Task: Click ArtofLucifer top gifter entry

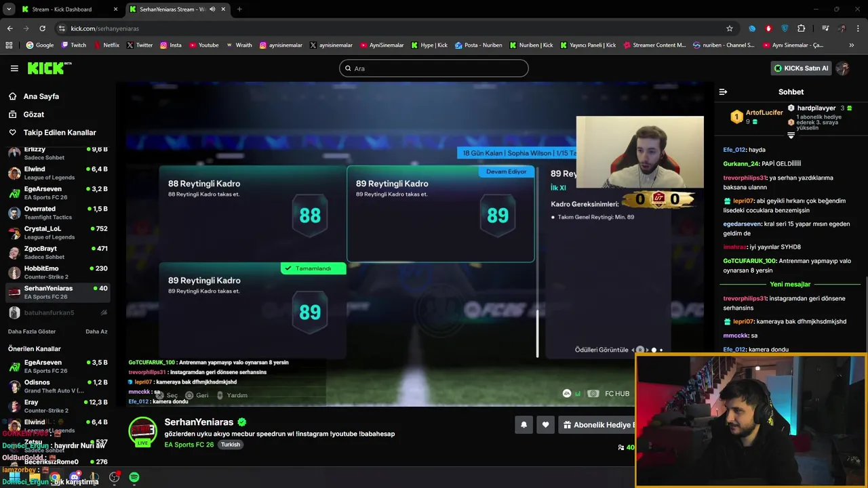Action: click(756, 117)
